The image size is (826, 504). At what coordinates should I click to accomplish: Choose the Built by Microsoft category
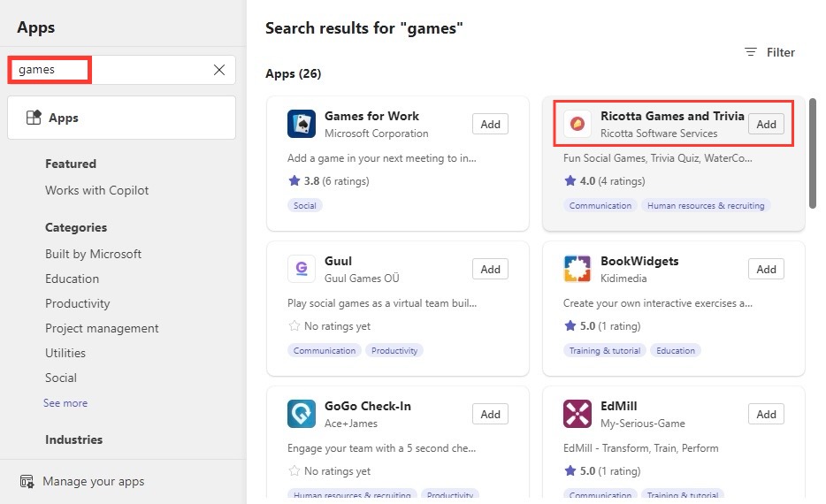93,254
